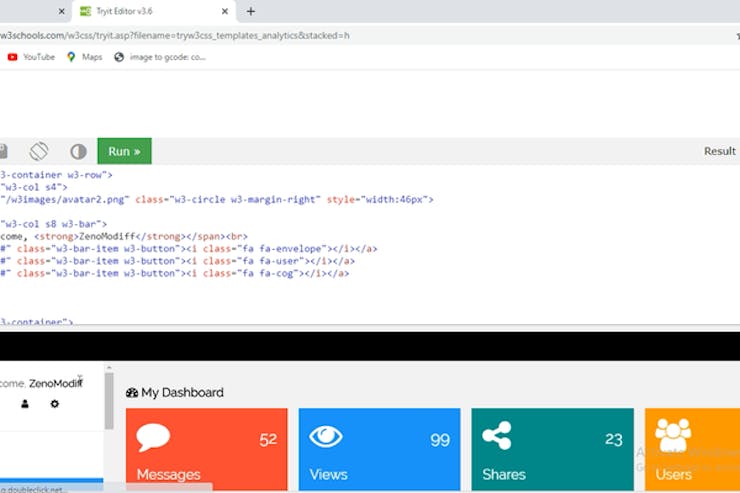Click the Views label text
740x493 pixels.
click(328, 474)
